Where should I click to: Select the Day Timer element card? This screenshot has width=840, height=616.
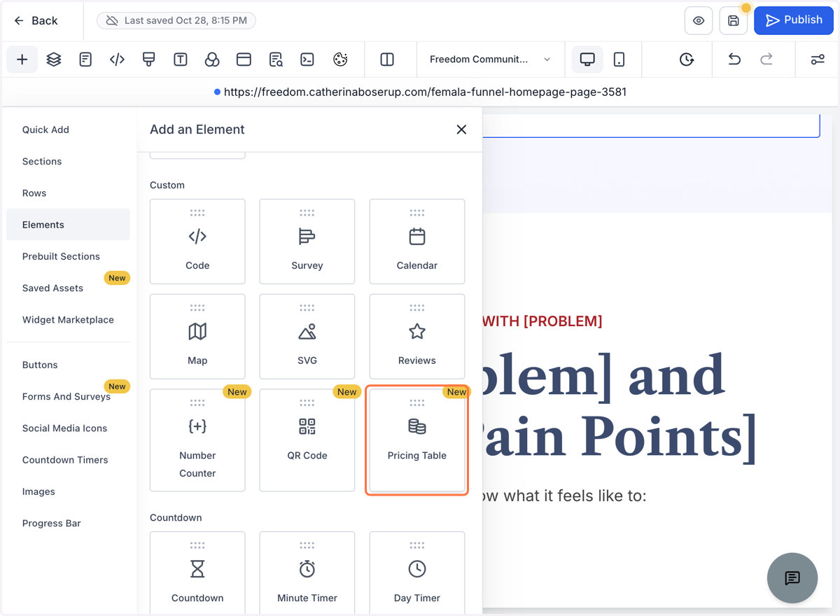417,573
